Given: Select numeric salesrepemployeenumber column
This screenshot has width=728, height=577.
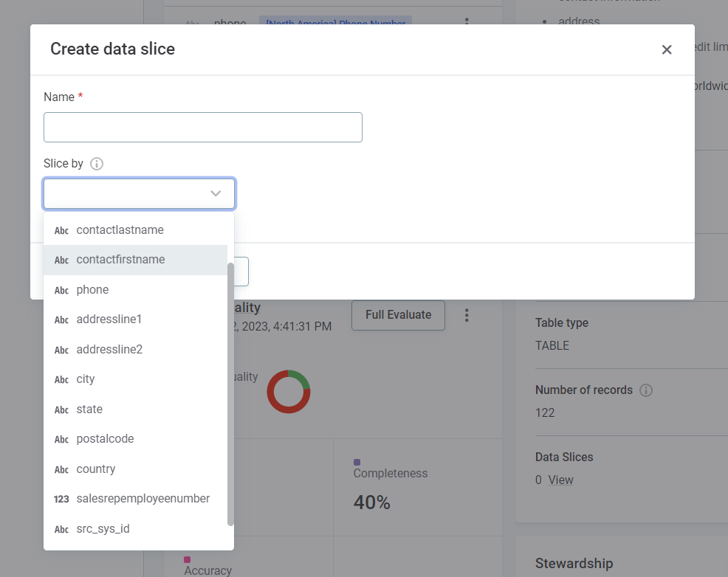Looking at the screenshot, I should (x=142, y=499).
